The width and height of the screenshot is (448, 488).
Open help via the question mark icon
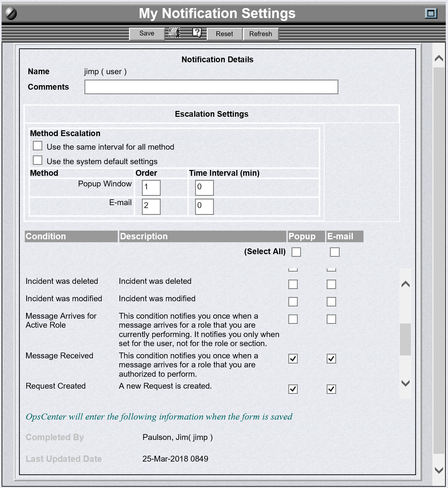pos(197,33)
